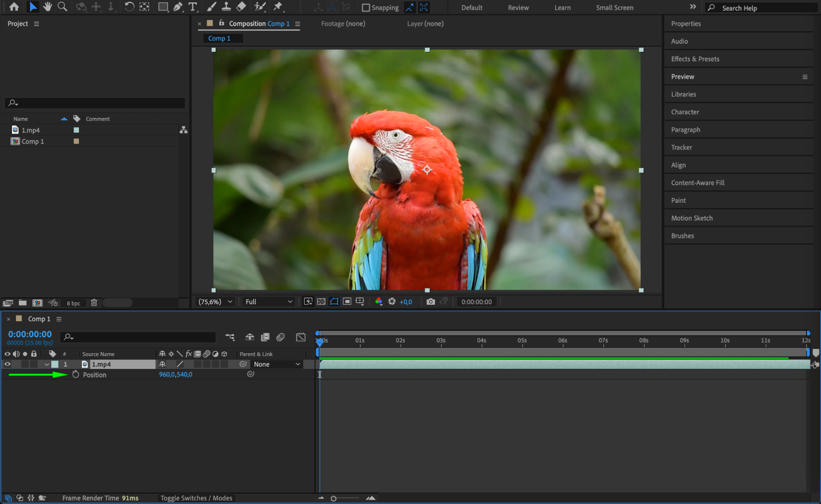Click Toggle Switches / Modes button
This screenshot has width=821, height=504.
pyautogui.click(x=196, y=498)
